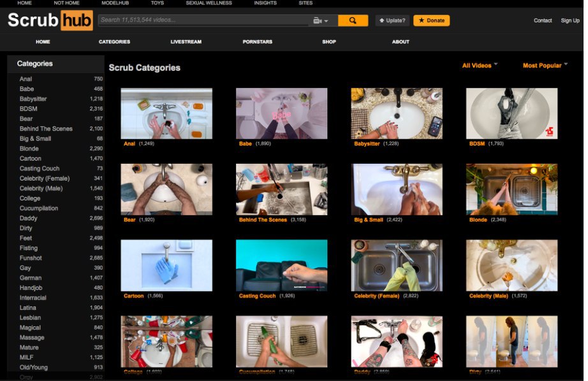Click the Uplate? button
Image resolution: width=588 pixels, height=381 pixels.
point(392,20)
